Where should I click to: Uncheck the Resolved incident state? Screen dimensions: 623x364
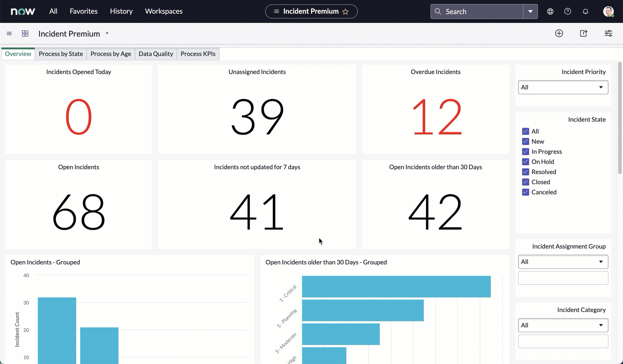click(x=526, y=172)
